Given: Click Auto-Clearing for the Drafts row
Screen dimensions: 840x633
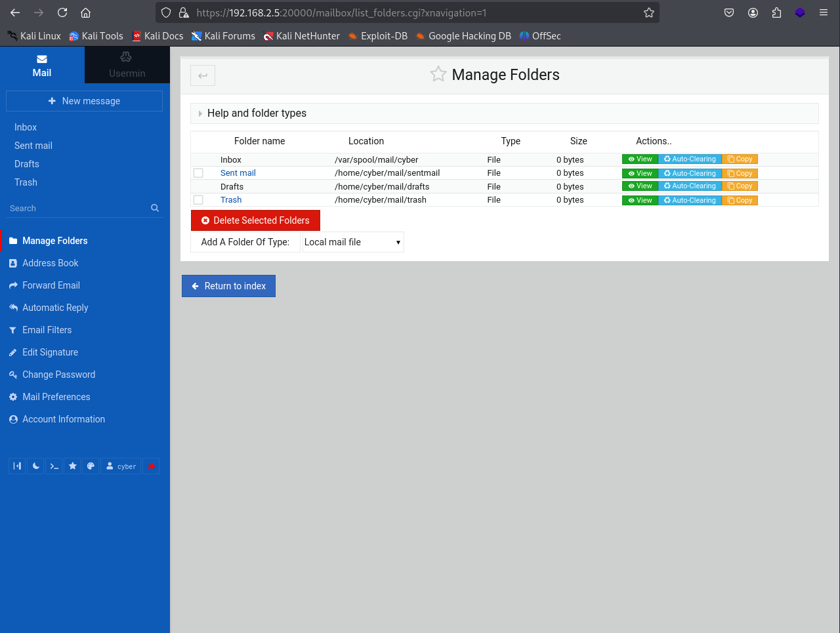Looking at the screenshot, I should click(690, 186).
